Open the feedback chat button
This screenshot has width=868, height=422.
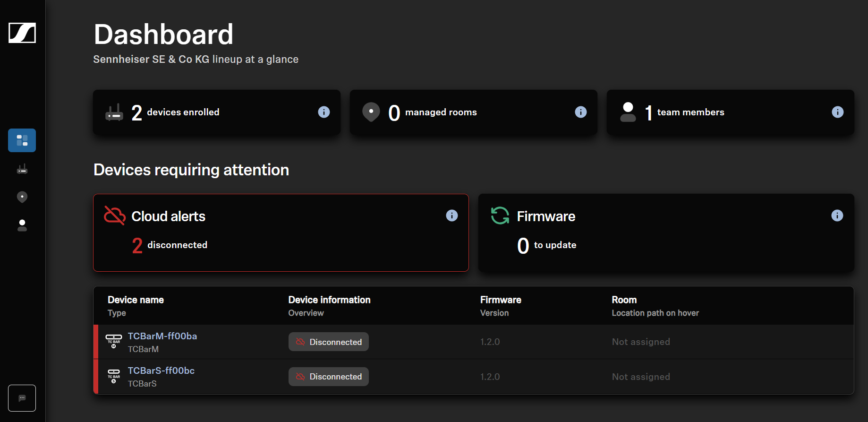pos(22,398)
